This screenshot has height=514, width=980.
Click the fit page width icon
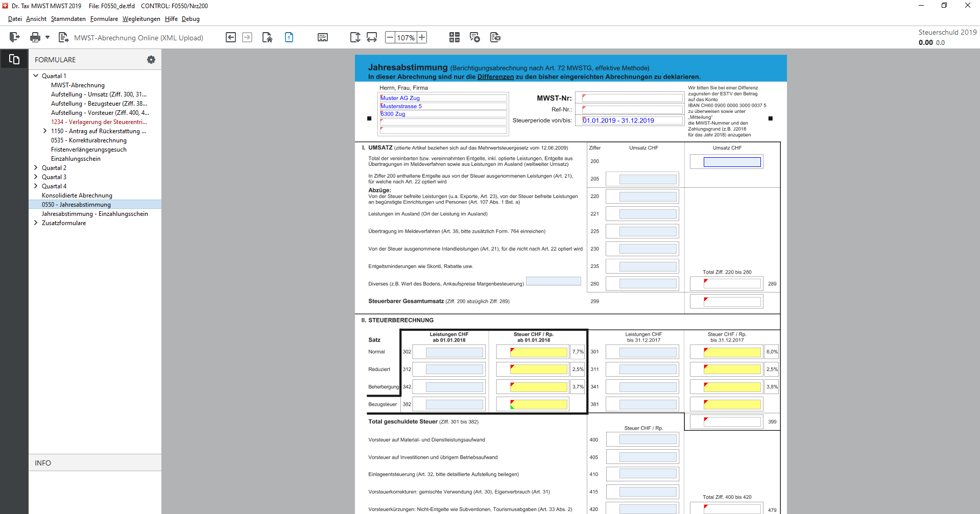pos(372,37)
